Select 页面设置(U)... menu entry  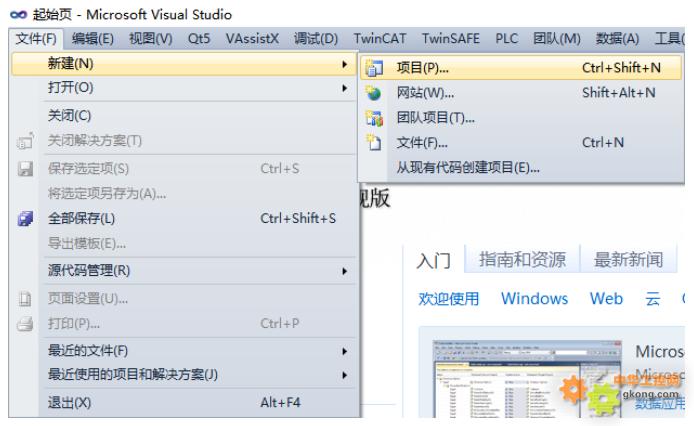184,299
